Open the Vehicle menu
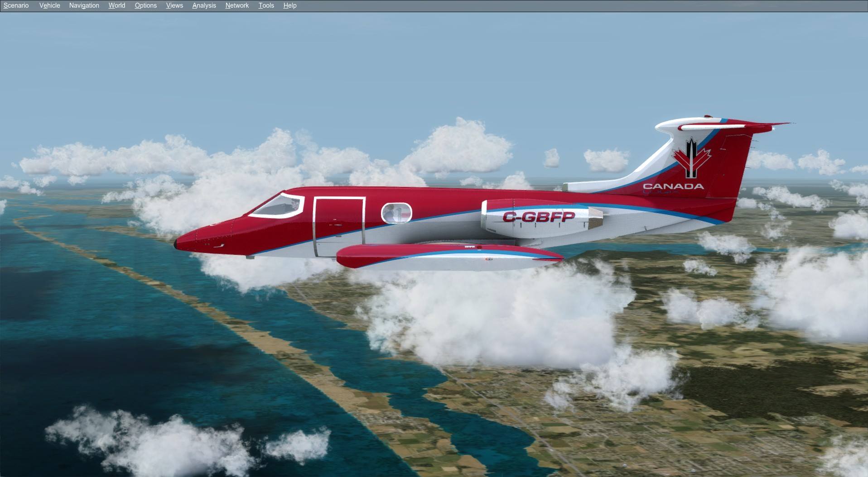The width and height of the screenshot is (868, 477). [49, 5]
